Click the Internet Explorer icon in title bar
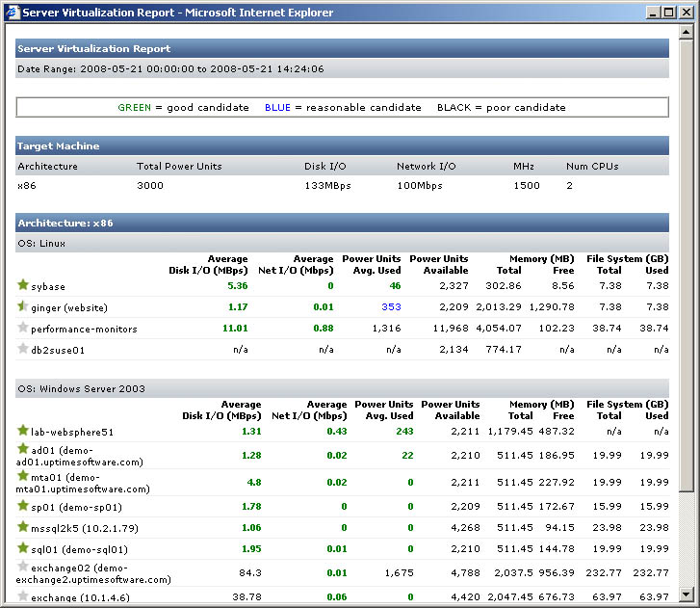Screen dimensions: 700x608 13,13
